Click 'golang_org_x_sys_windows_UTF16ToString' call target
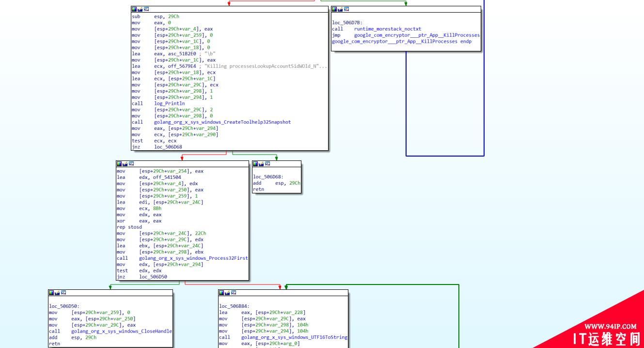The width and height of the screenshot is (644, 348). point(295,337)
